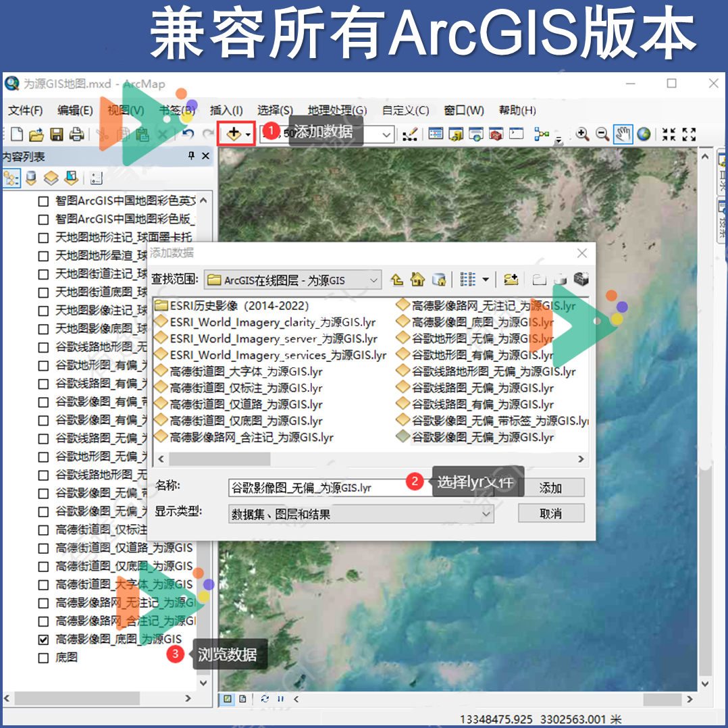
Task: Open the 地理处理(G) menu
Action: click(337, 111)
